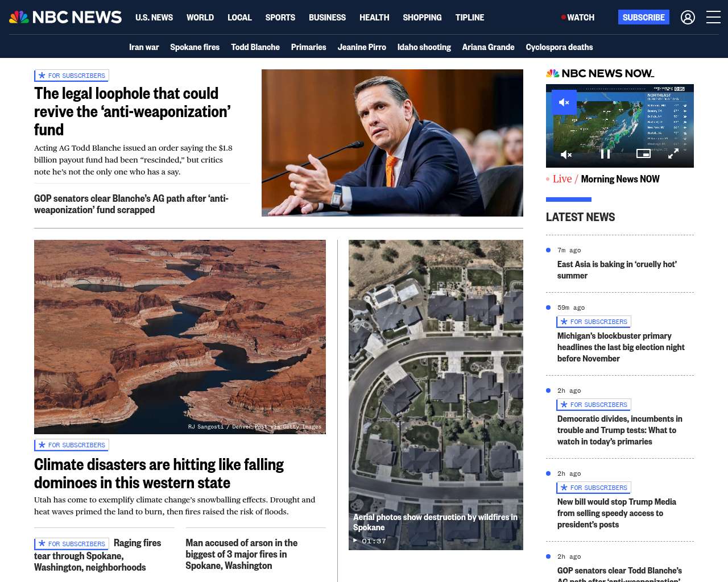Screen dimensions: 728x582
Task: Open 'Michigan's blockbuster primary' article
Action: 621,347
